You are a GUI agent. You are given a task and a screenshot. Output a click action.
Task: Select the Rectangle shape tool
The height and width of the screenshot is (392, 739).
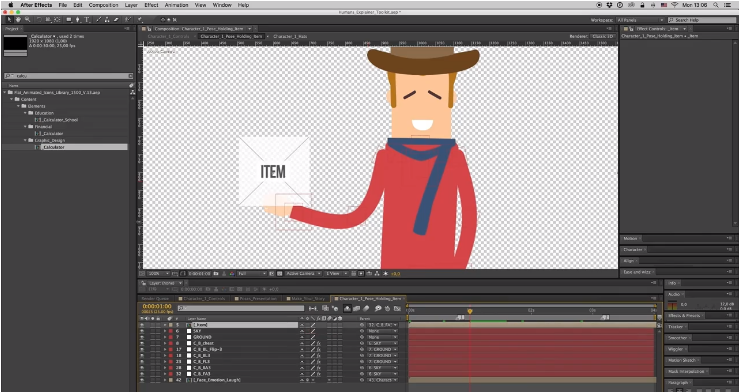[69, 20]
